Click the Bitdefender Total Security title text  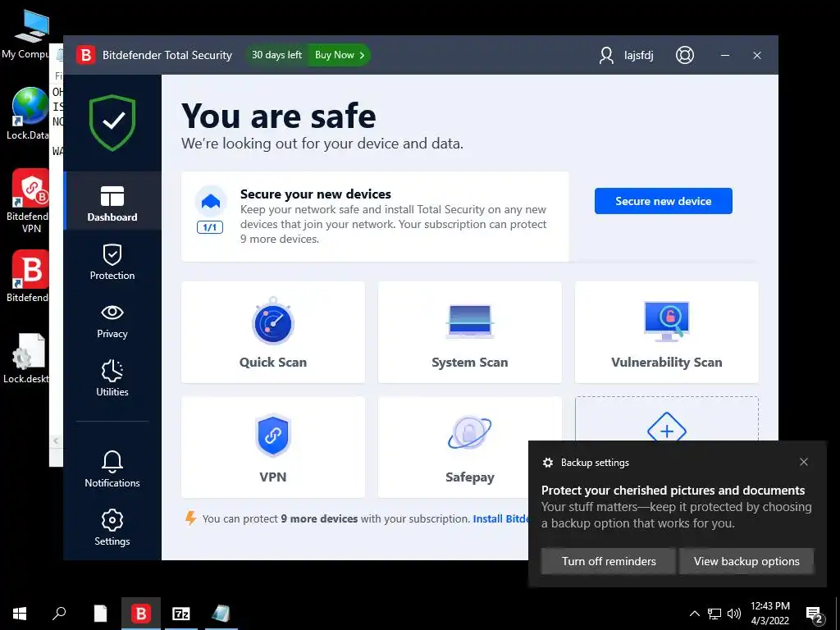click(167, 55)
